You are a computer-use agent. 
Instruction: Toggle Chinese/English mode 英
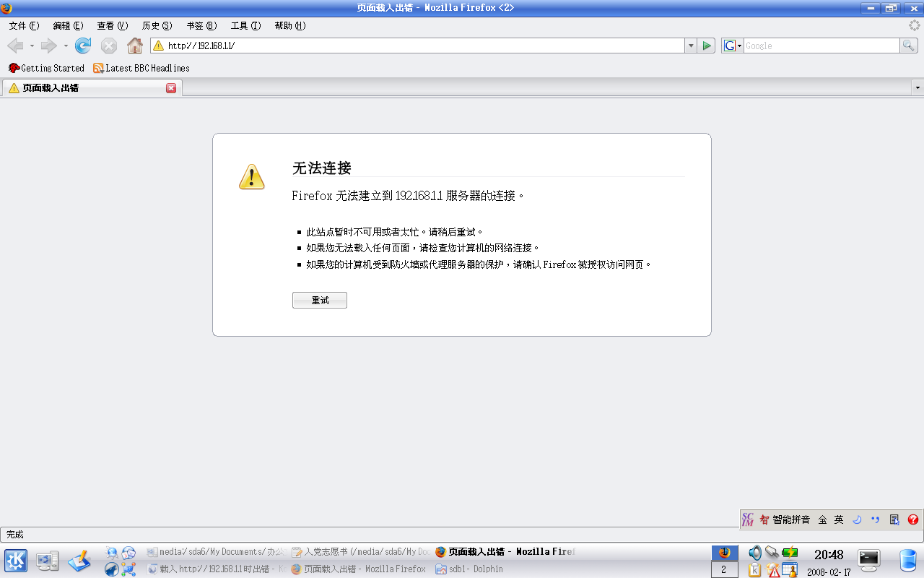click(839, 519)
